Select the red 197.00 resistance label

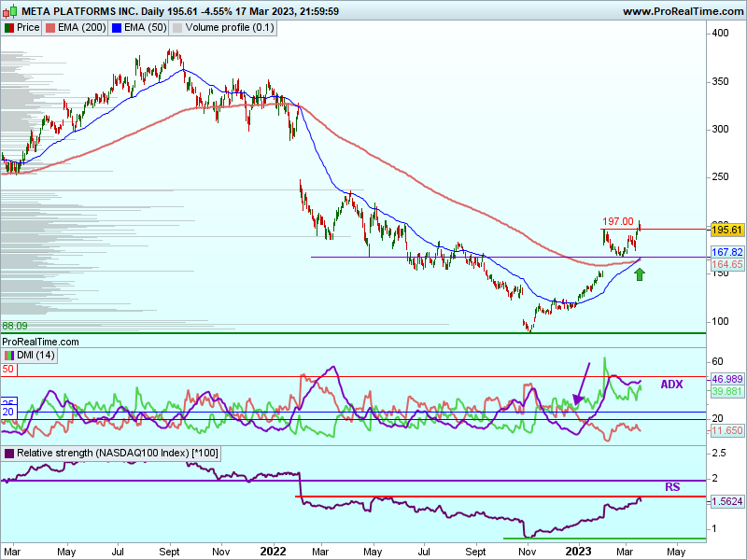click(x=618, y=221)
